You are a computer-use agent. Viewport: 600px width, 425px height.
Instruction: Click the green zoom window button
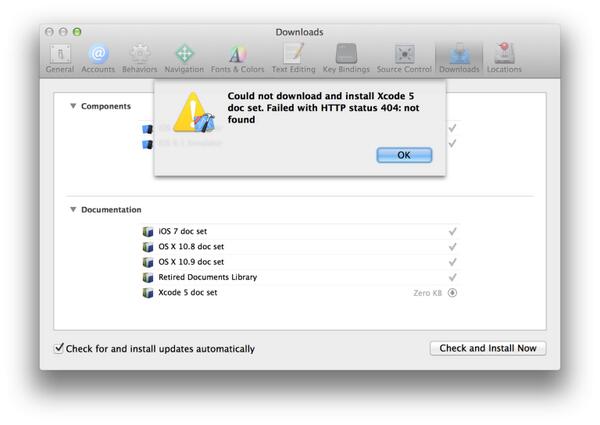point(77,32)
